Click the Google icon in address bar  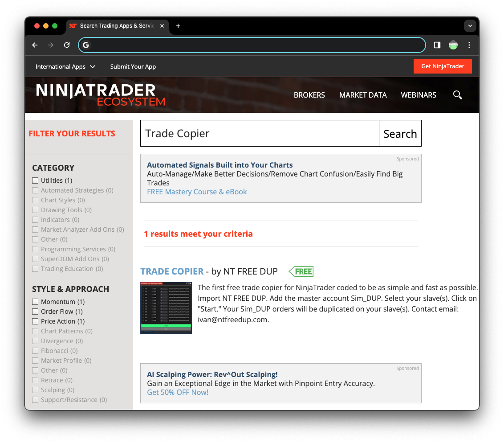tap(86, 45)
